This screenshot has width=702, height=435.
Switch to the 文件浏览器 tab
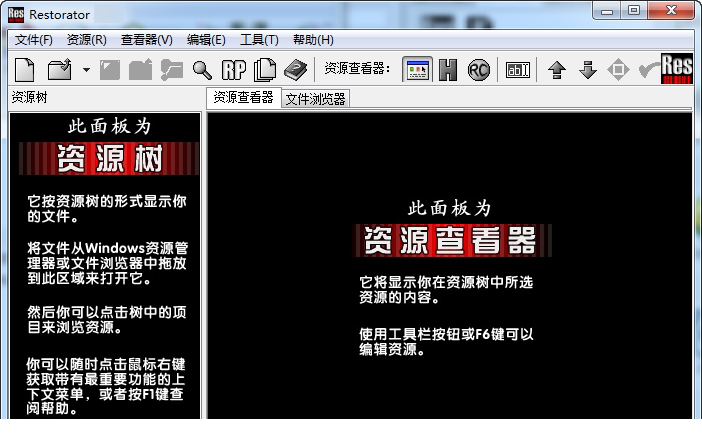(x=316, y=99)
